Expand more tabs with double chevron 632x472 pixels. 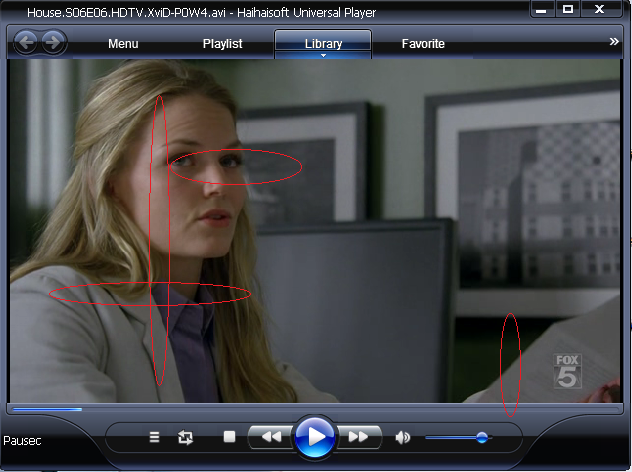(614, 42)
